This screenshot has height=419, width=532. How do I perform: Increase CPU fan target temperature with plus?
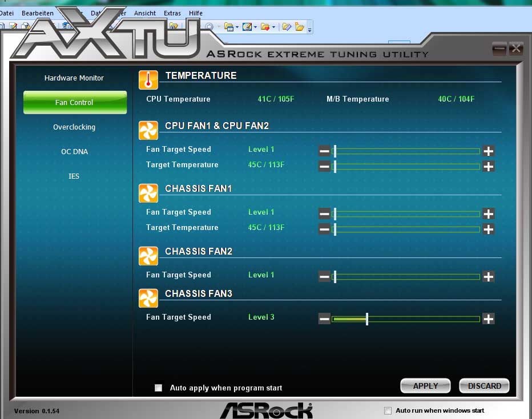(x=488, y=166)
